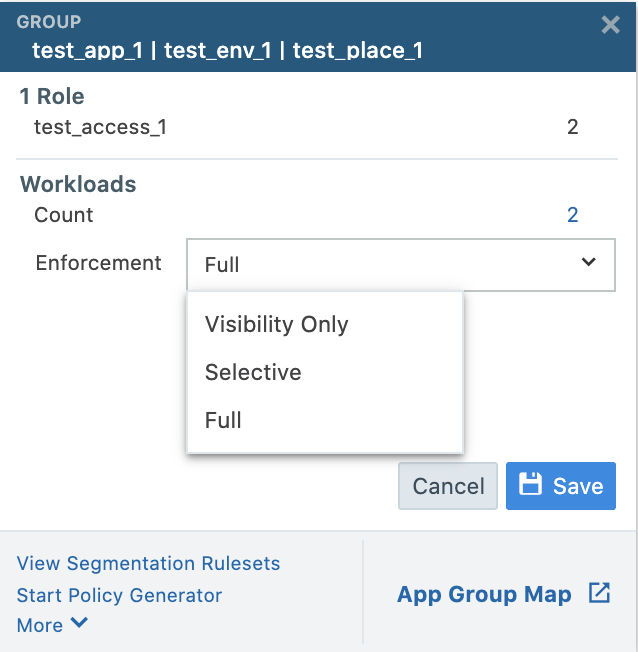Click the chevron arrow in the Enforcement field
The width and height of the screenshot is (638, 652).
pyautogui.click(x=588, y=263)
